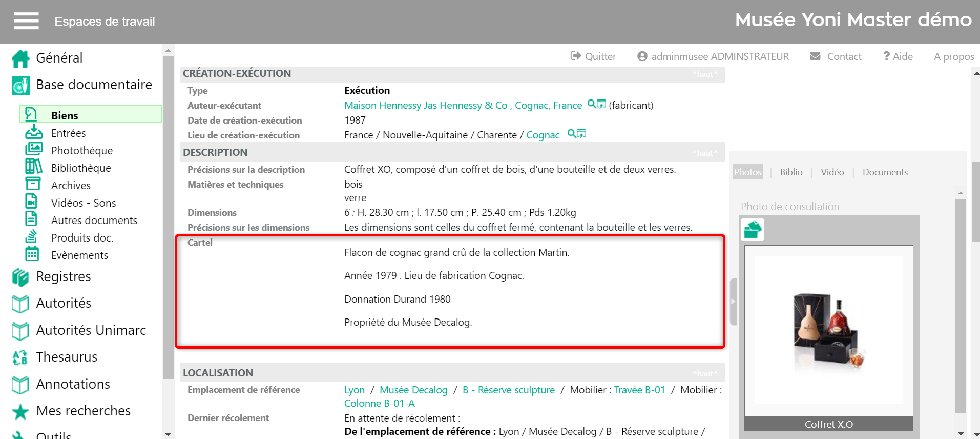Click the Thesaurus icon
The image size is (980, 439).
(x=20, y=357)
